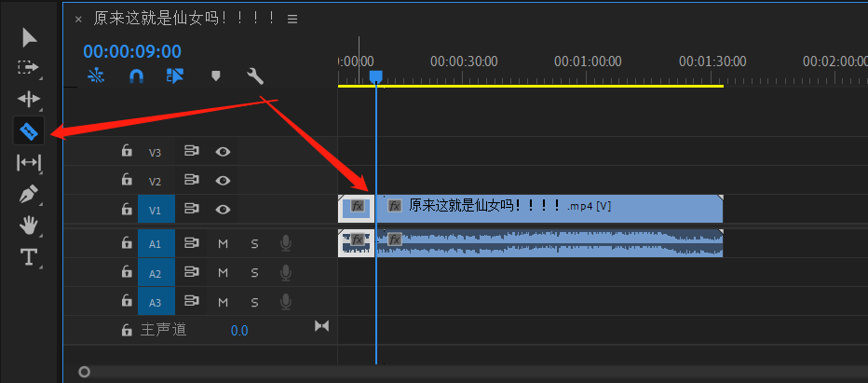Select the Type text tool
The width and height of the screenshot is (868, 383).
[x=29, y=257]
